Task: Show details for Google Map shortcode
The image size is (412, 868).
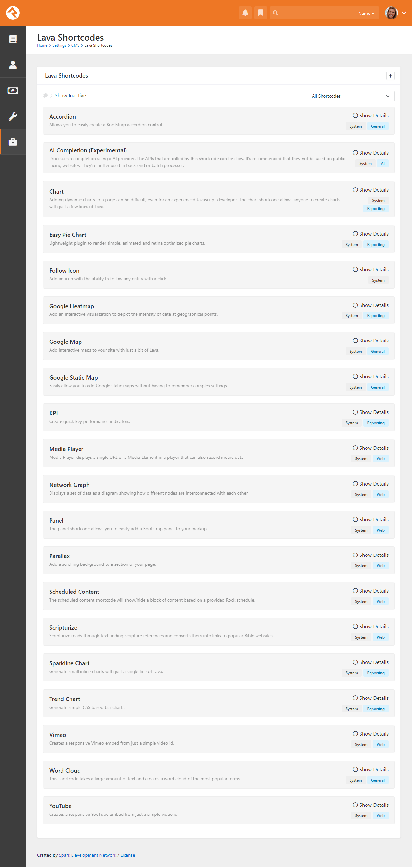Action: 370,341
